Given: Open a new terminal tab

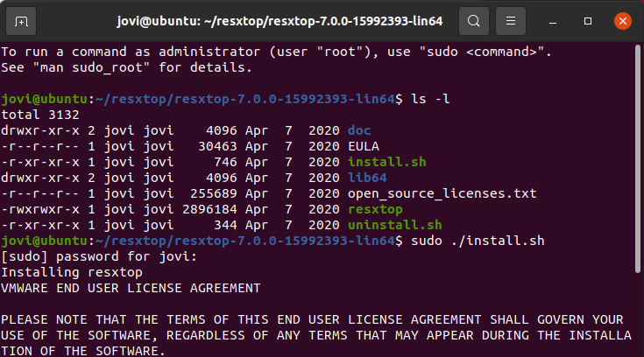Looking at the screenshot, I should pos(21,21).
